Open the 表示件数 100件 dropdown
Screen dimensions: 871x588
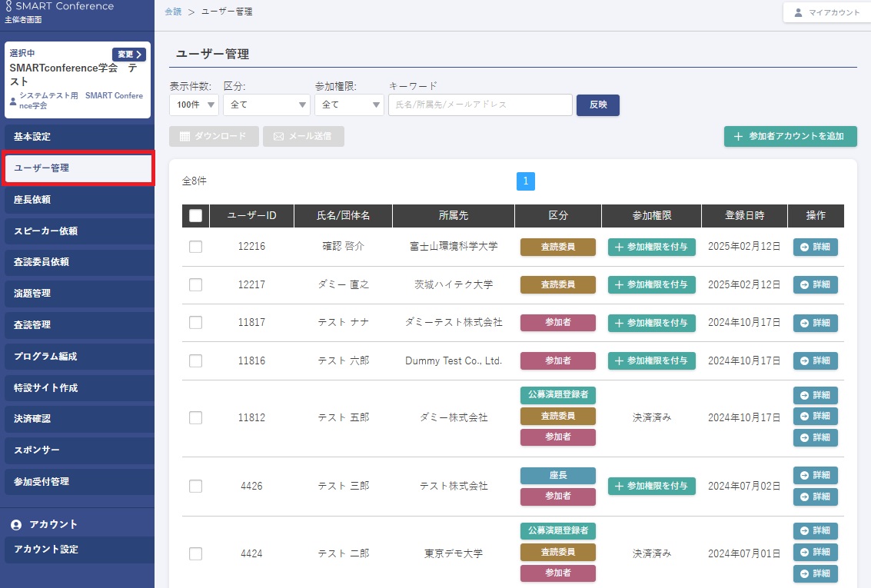[x=194, y=105]
